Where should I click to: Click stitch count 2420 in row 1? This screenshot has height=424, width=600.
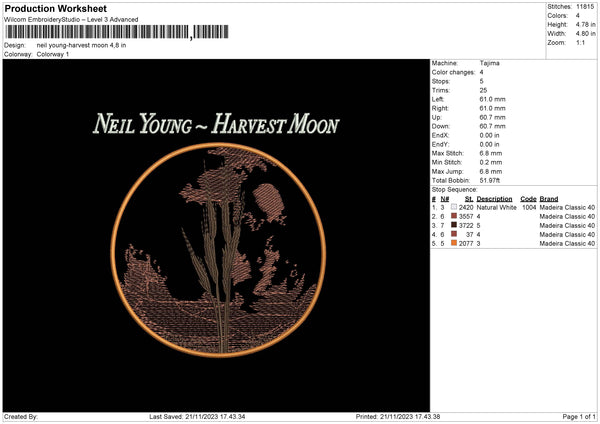[x=466, y=207]
